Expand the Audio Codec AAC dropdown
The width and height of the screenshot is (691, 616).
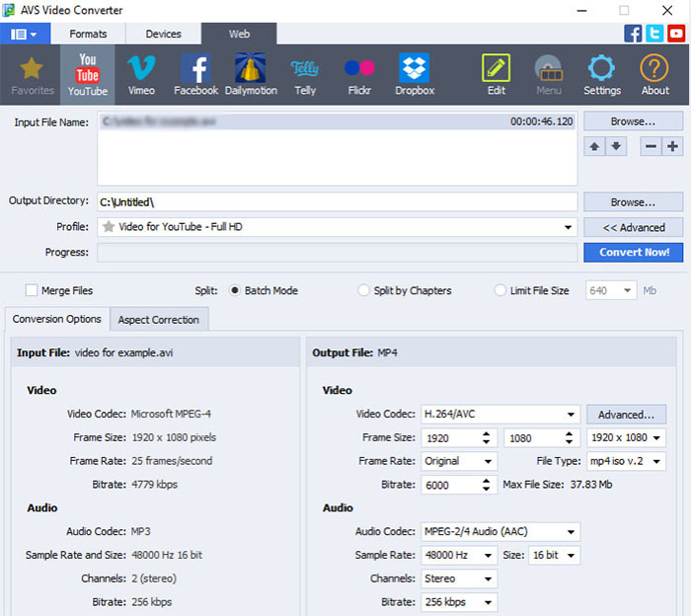point(571,532)
